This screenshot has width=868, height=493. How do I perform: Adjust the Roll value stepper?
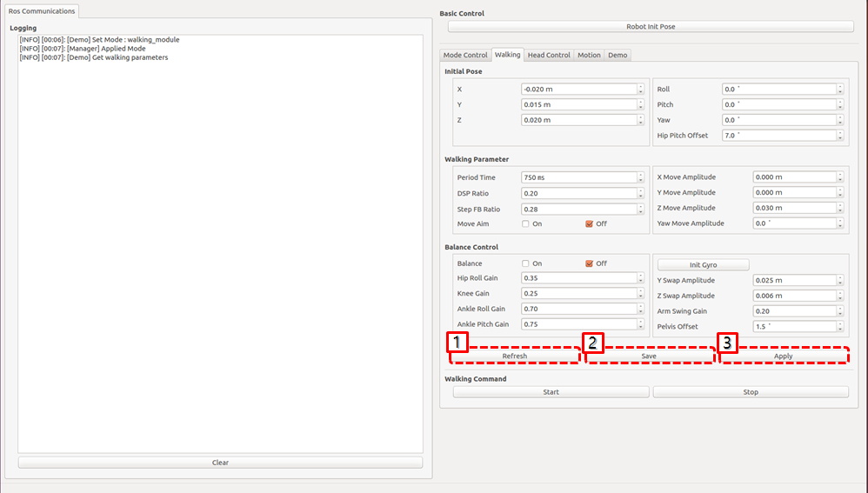click(x=840, y=89)
